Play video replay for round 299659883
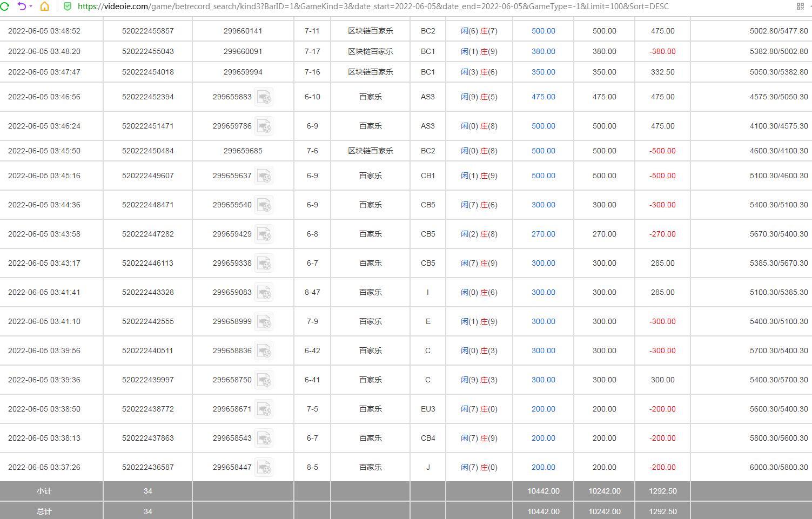The width and height of the screenshot is (812, 519). 264,97
